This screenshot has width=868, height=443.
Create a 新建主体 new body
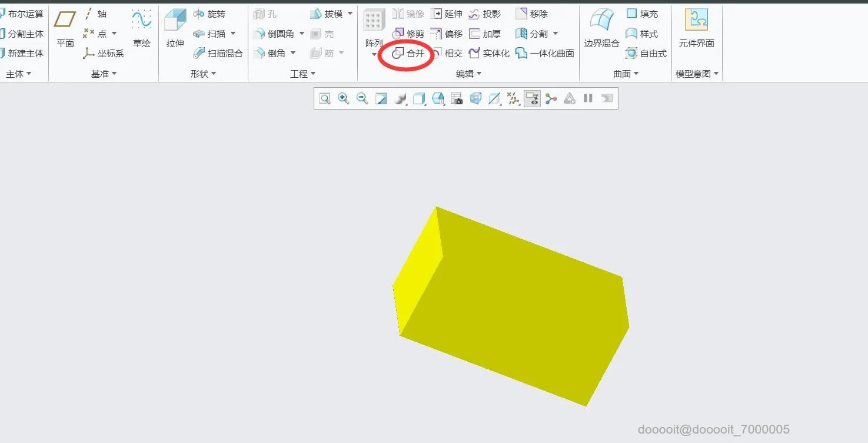[x=22, y=54]
